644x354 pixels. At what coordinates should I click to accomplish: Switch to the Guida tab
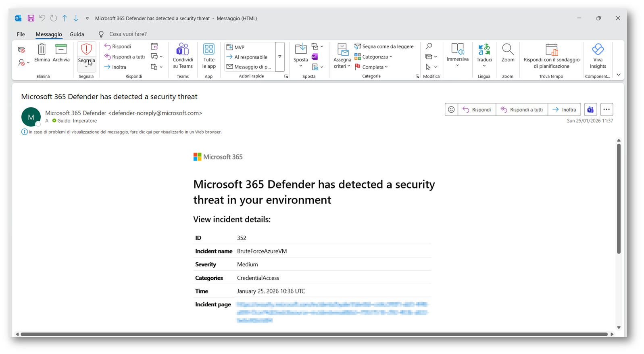(77, 34)
